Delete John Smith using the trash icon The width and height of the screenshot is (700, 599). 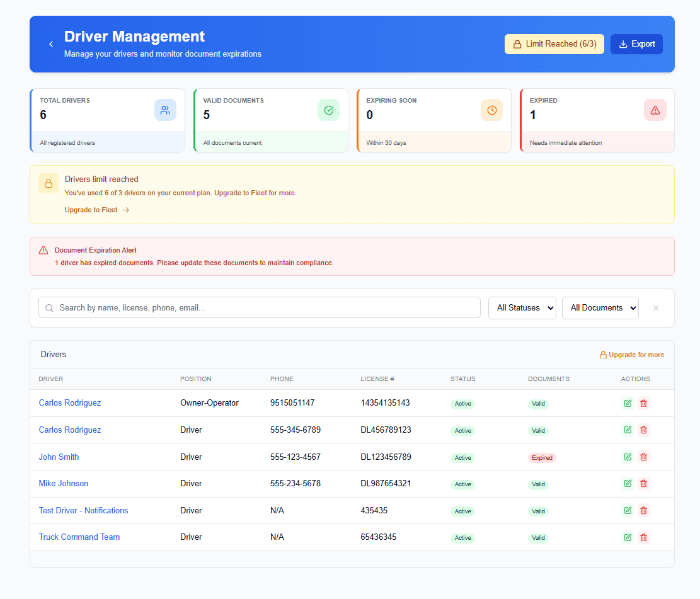(643, 457)
